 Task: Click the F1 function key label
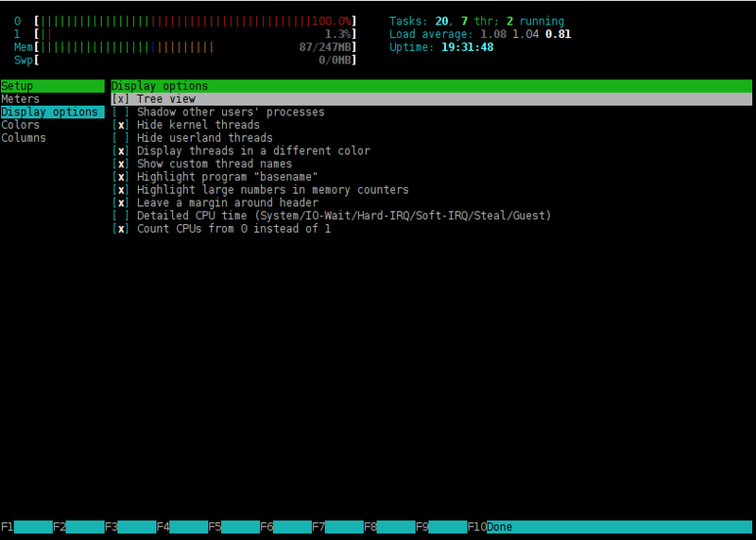tap(8, 527)
